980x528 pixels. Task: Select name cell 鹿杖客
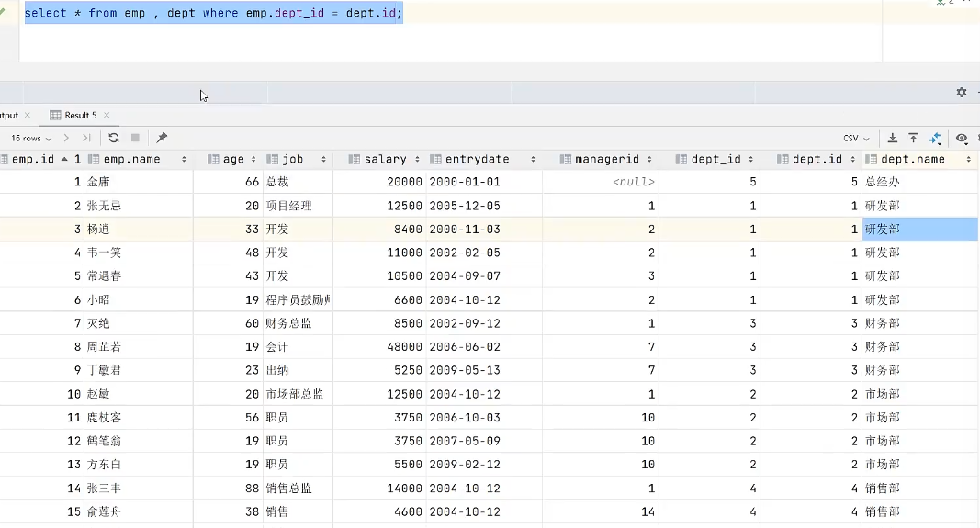[x=138, y=418]
